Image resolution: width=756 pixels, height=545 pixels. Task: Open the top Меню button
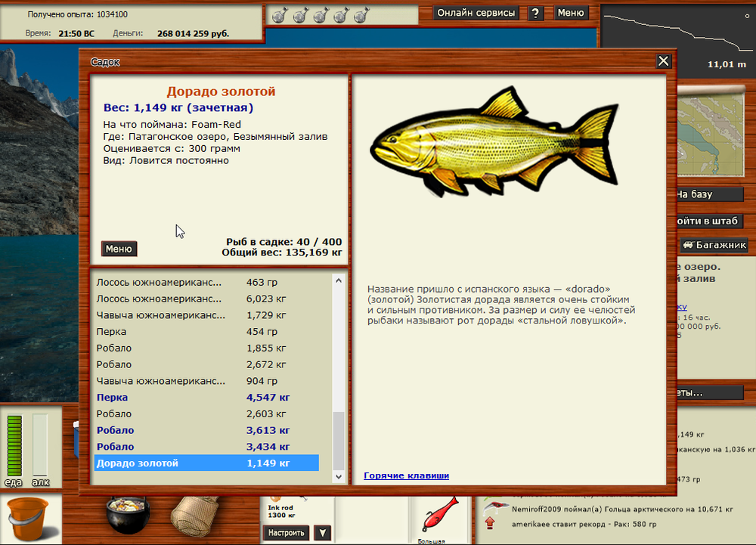click(571, 13)
